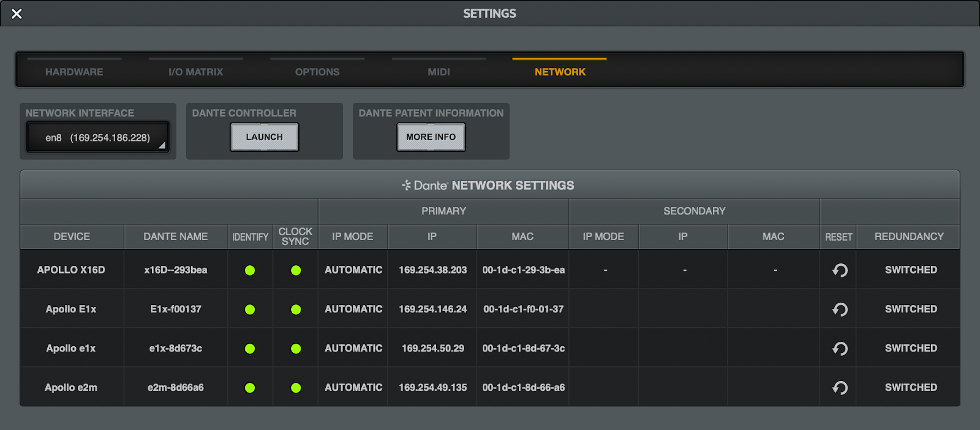Click the NETWORK tab
980x430 pixels.
[x=560, y=72]
